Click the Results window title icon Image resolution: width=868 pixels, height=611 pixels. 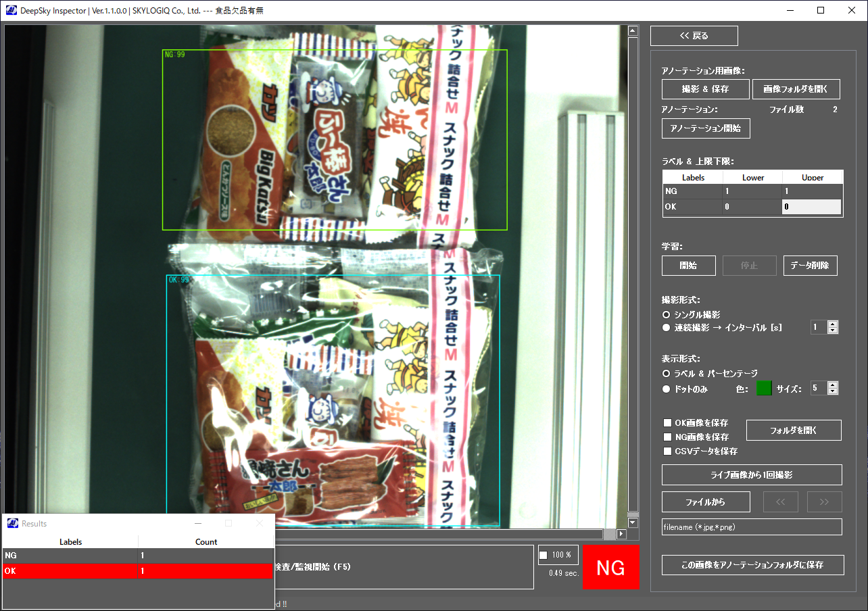pyautogui.click(x=13, y=524)
